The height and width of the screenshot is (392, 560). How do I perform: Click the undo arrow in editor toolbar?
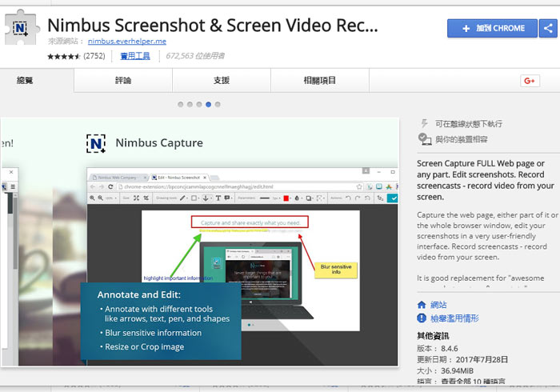tap(348, 198)
